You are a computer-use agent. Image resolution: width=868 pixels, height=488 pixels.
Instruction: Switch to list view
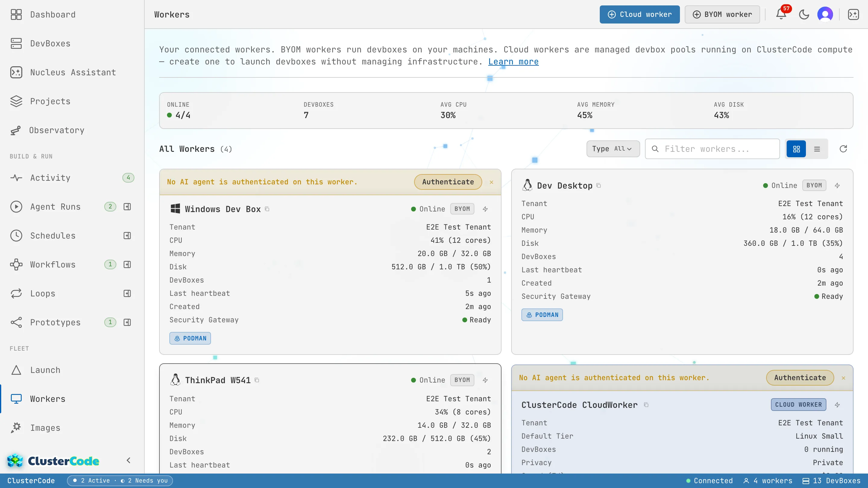pyautogui.click(x=817, y=149)
